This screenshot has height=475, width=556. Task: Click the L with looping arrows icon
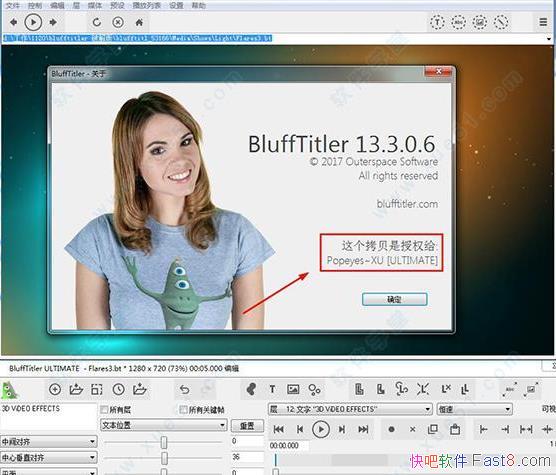[401, 389]
